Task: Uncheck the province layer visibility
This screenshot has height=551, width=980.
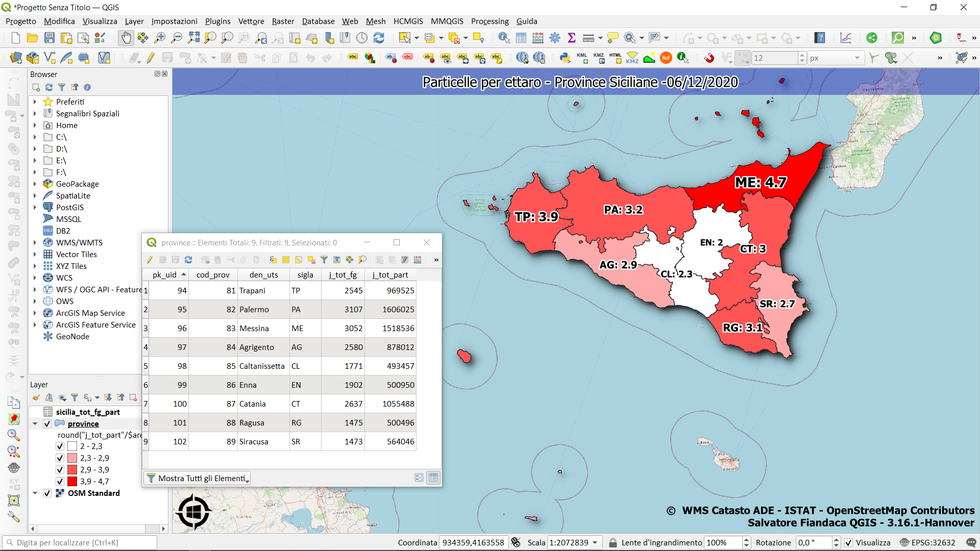Action: click(x=47, y=423)
